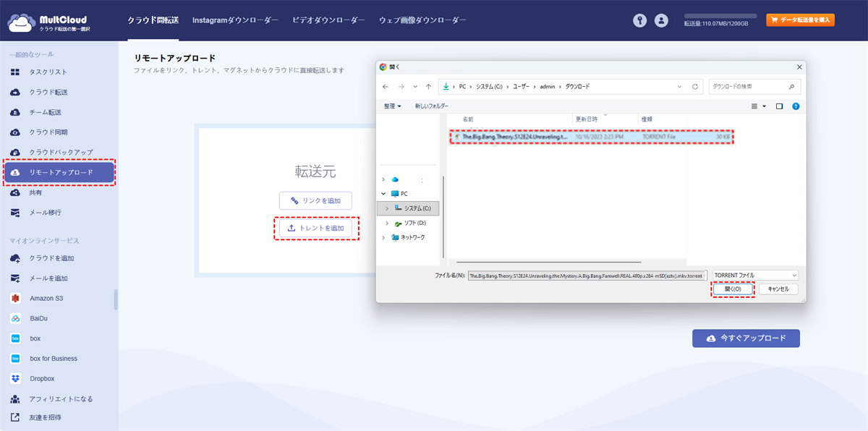Open help icon in the file dialog
Viewport: 868px width, 431px height.
[796, 106]
